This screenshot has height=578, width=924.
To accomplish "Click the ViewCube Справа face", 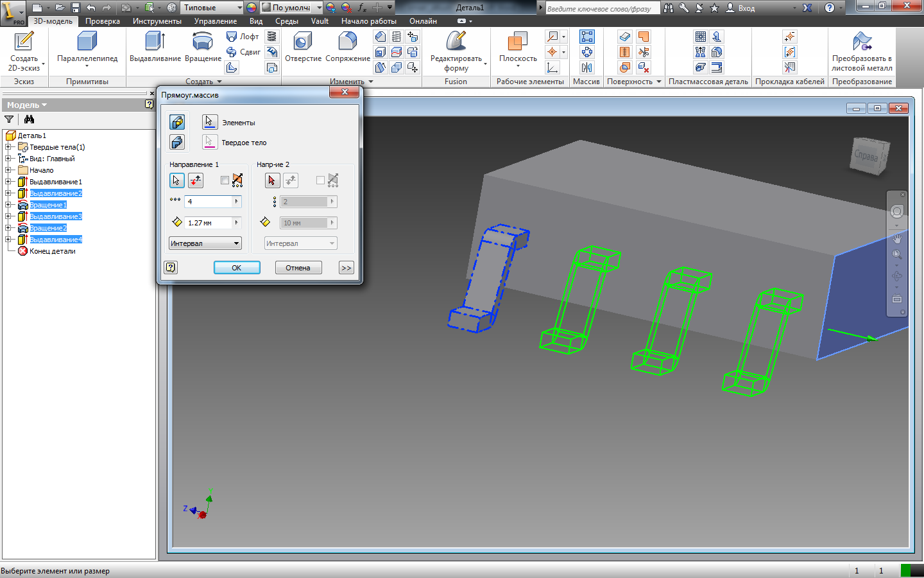I will click(x=866, y=155).
